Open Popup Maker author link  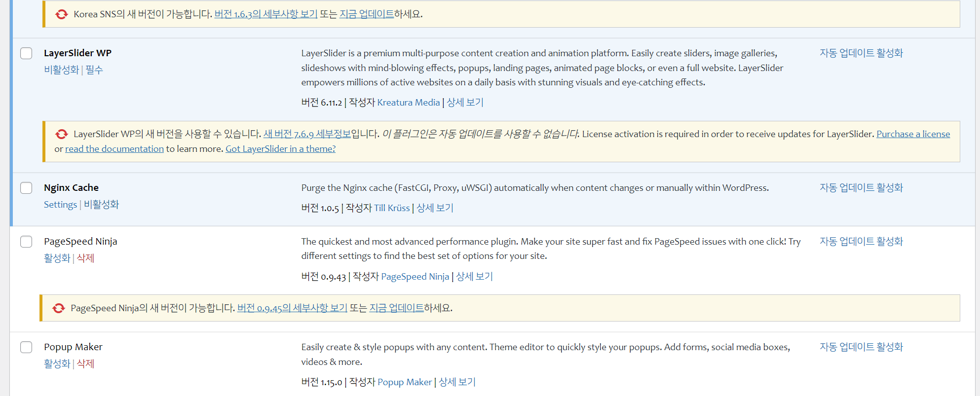(405, 382)
